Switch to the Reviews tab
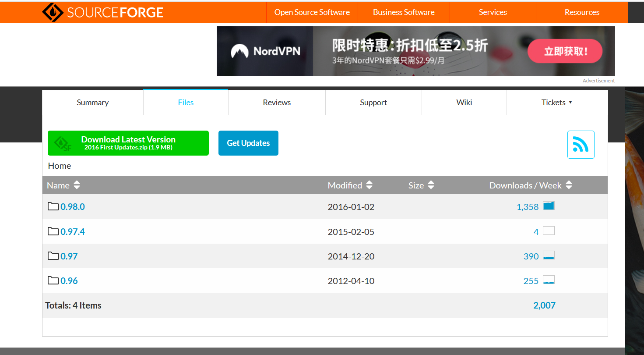Viewport: 644px width, 355px height. click(277, 102)
